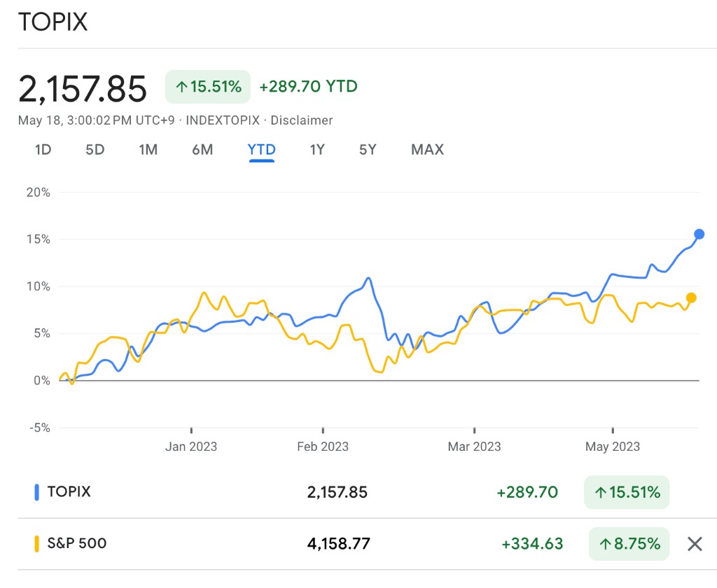Click the yellow S&P 500 endpoint dot
This screenshot has width=717, height=588.
[691, 297]
